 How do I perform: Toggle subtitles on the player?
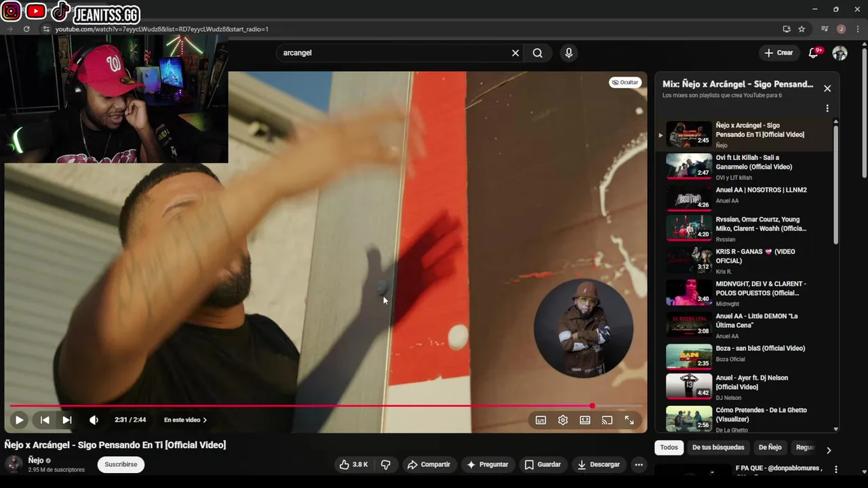540,420
